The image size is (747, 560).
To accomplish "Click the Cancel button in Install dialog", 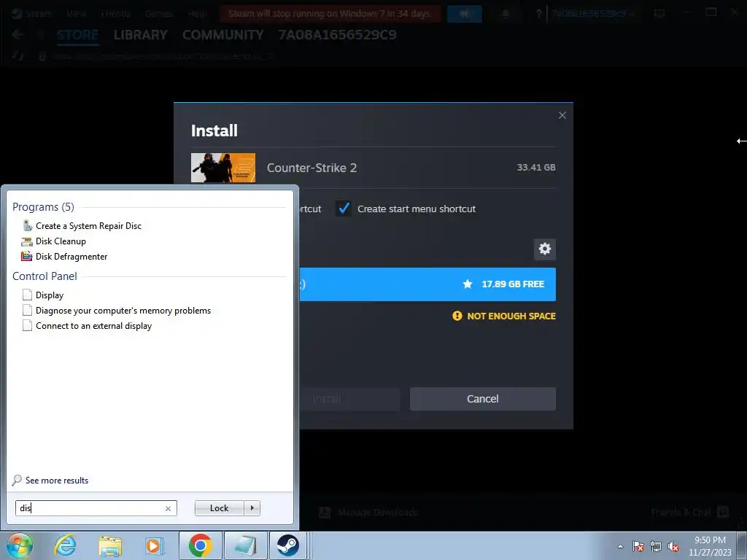I will 483,399.
